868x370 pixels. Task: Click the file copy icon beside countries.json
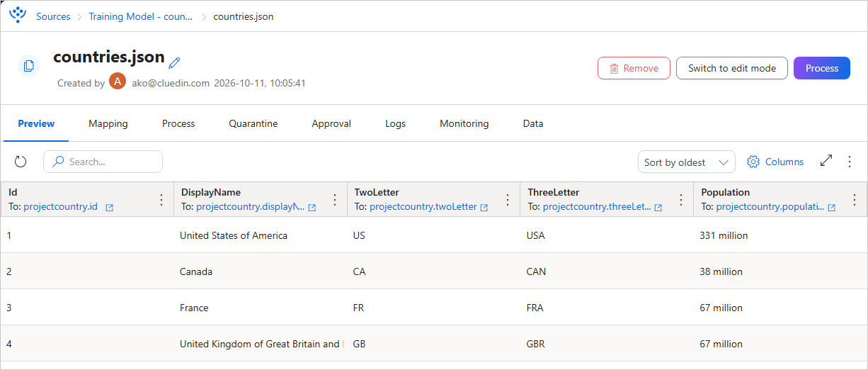(x=29, y=66)
